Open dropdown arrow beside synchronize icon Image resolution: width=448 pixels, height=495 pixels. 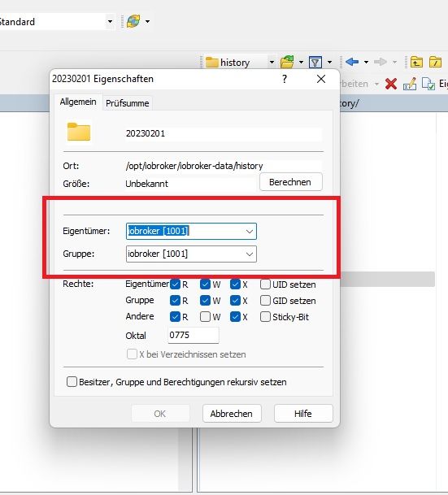pyautogui.click(x=147, y=21)
